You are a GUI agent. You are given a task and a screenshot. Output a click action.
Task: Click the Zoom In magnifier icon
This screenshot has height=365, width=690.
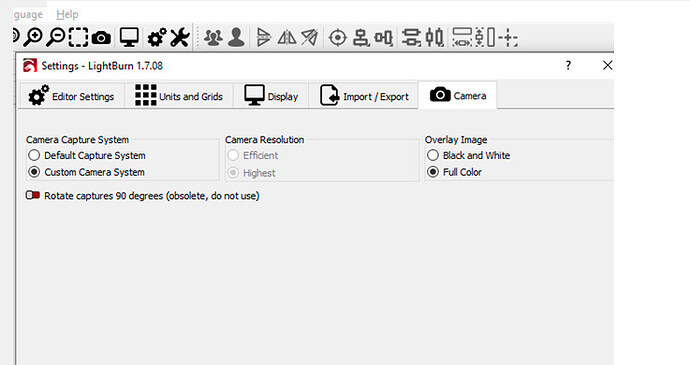tap(33, 37)
